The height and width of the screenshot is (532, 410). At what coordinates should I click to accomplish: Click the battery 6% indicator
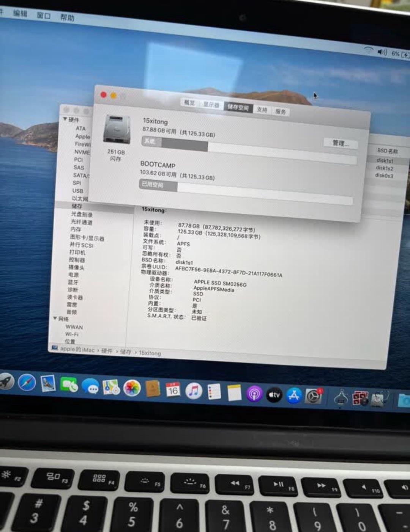tap(400, 54)
